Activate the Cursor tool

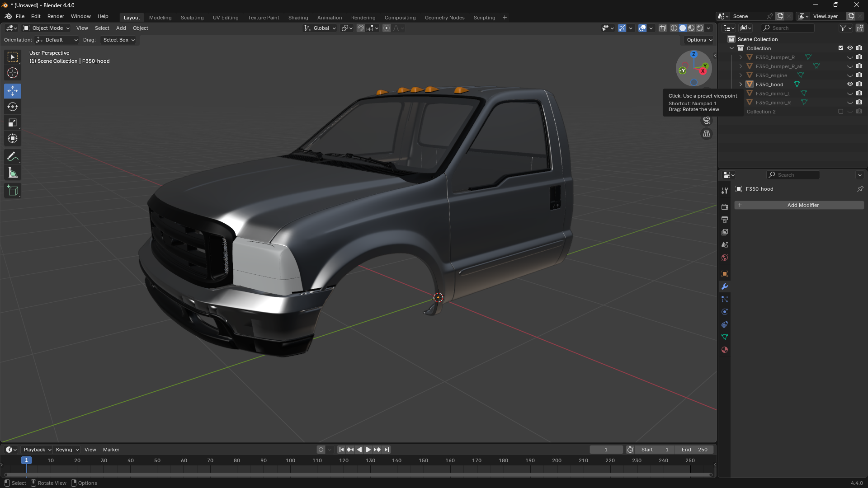13,73
